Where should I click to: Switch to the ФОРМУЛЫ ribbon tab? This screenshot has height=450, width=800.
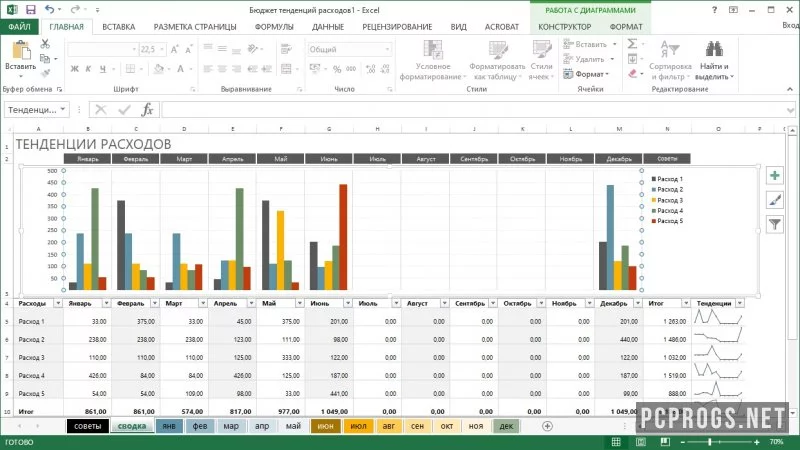tap(274, 27)
